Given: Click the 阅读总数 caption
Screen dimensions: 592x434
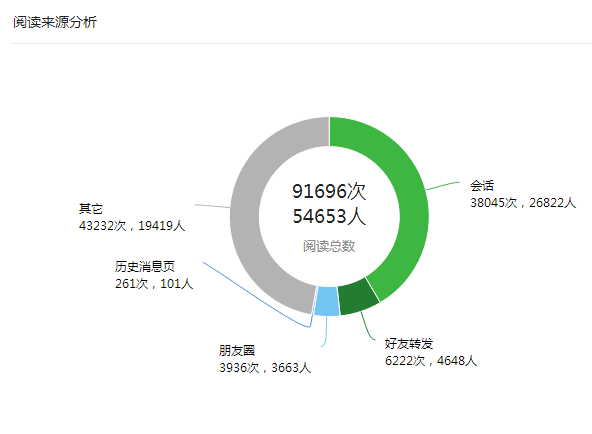Looking at the screenshot, I should [x=329, y=246].
